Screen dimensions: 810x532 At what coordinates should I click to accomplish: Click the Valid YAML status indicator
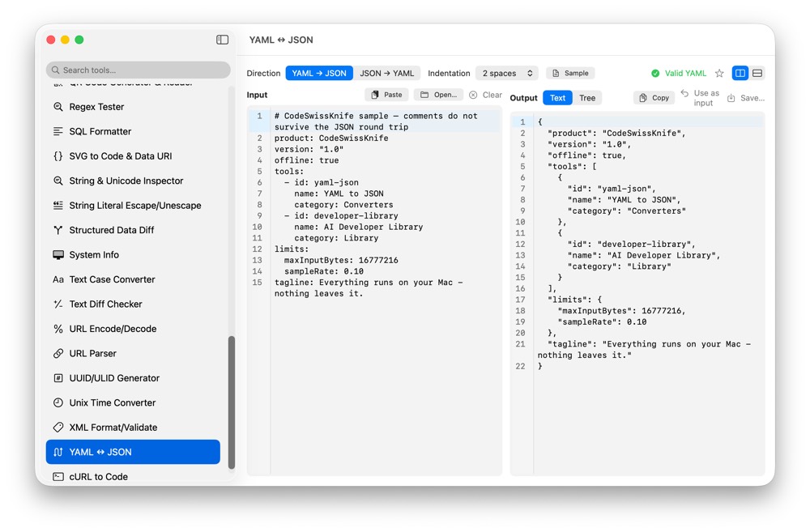tap(679, 74)
